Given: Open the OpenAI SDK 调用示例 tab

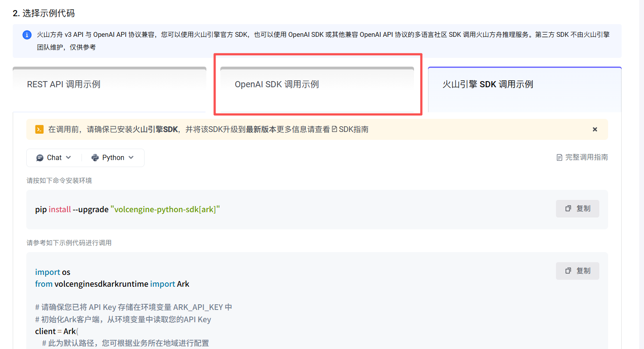Looking at the screenshot, I should point(277,84).
